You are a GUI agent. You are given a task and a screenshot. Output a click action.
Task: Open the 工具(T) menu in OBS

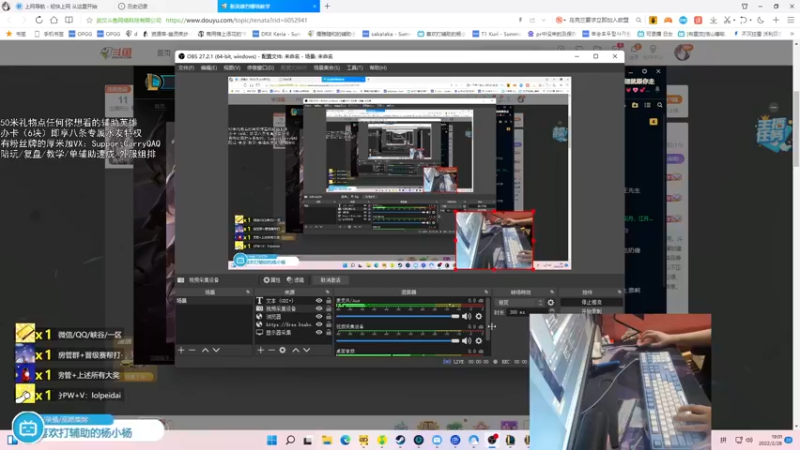pyautogui.click(x=355, y=68)
